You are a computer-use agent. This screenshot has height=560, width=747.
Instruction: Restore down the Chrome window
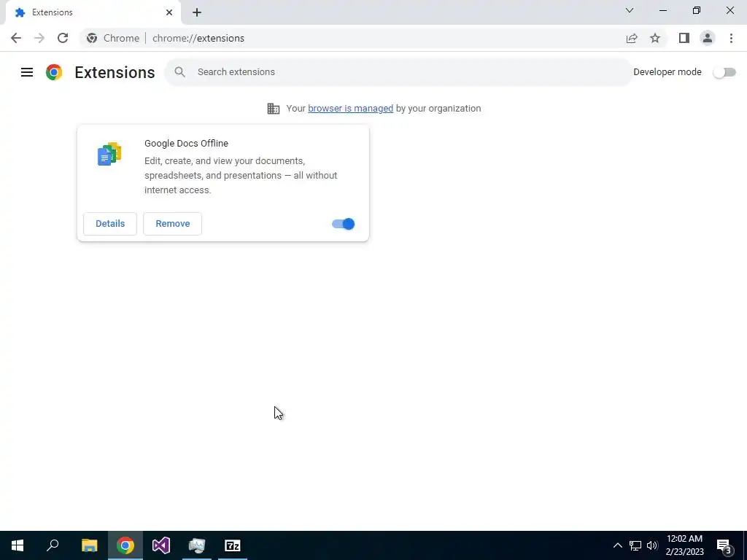click(697, 10)
